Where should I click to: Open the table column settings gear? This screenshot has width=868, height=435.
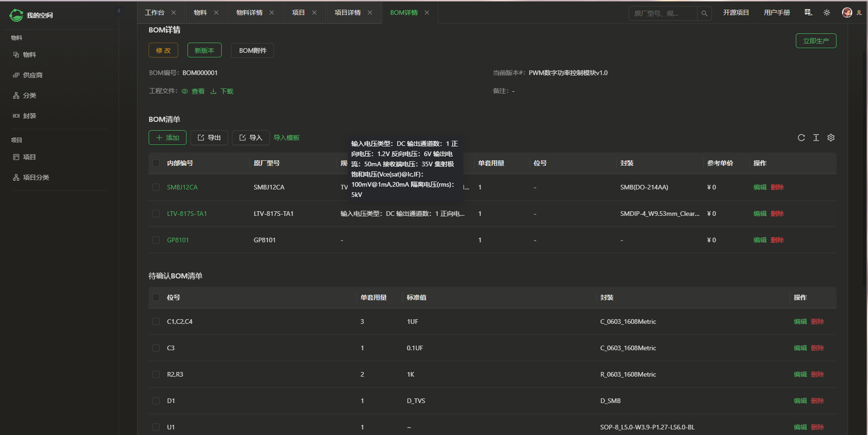click(x=831, y=138)
